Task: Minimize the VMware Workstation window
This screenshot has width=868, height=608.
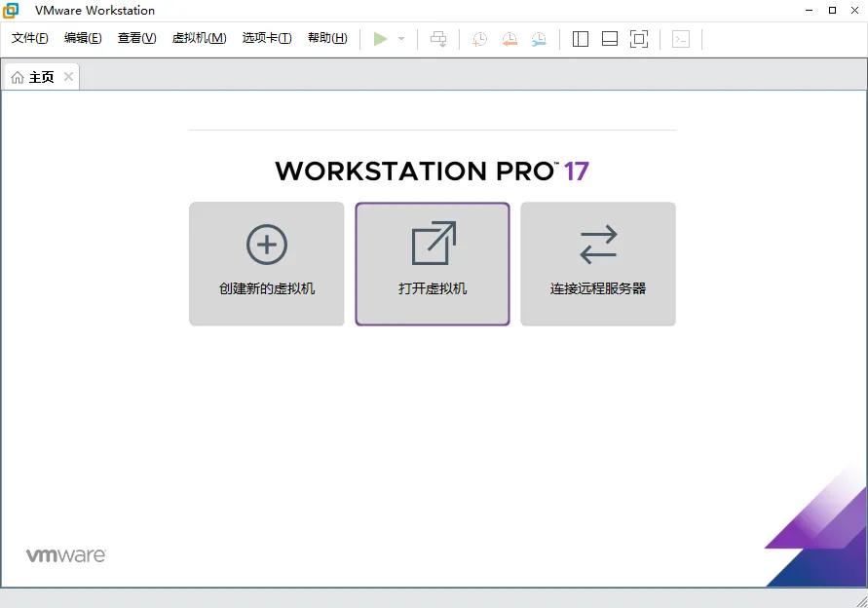Action: (810, 10)
